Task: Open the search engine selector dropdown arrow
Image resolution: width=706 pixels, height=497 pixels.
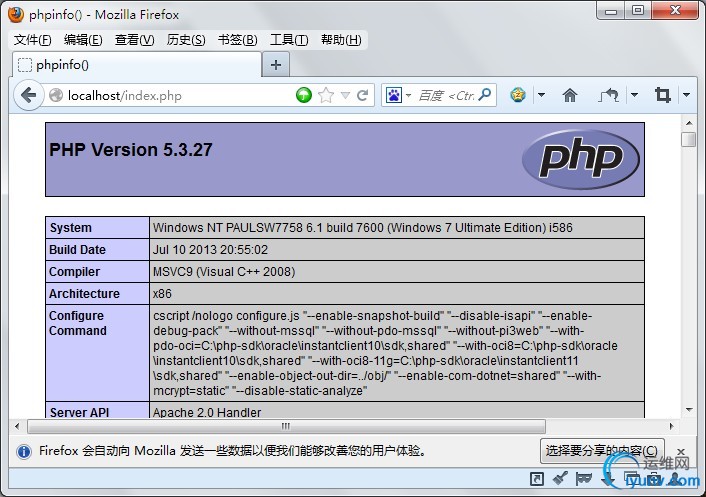Action: click(x=408, y=95)
